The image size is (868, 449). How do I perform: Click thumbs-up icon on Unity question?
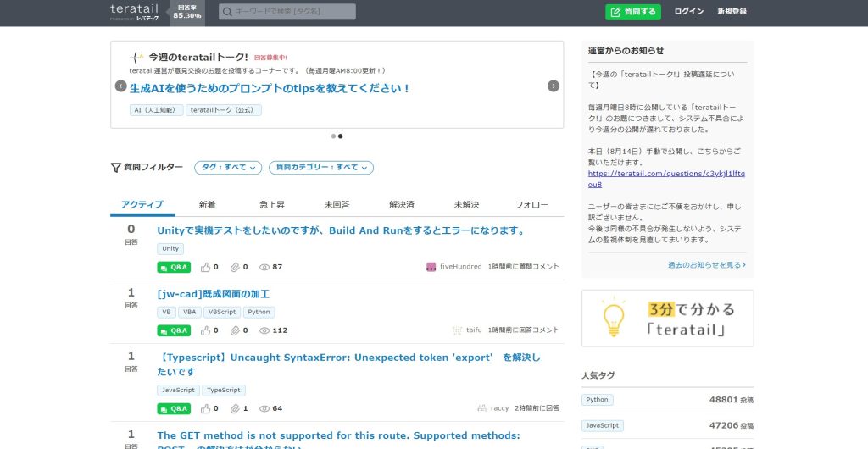(205, 267)
